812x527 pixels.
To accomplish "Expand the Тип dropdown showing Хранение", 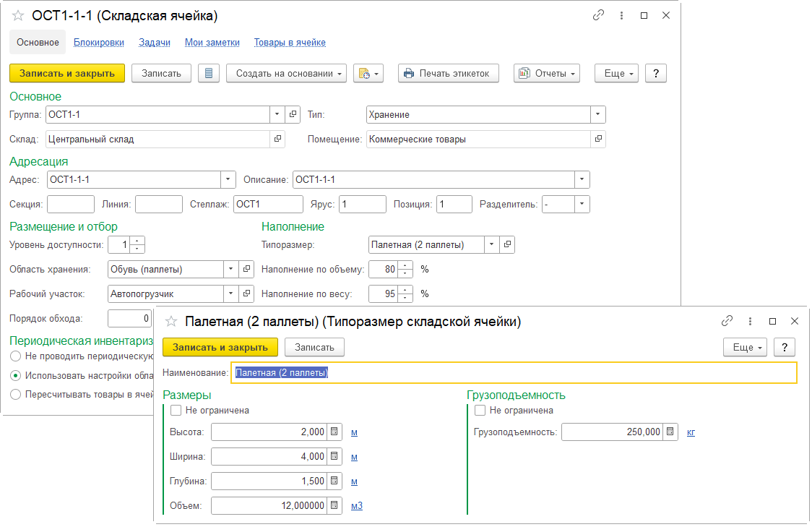I will click(597, 114).
